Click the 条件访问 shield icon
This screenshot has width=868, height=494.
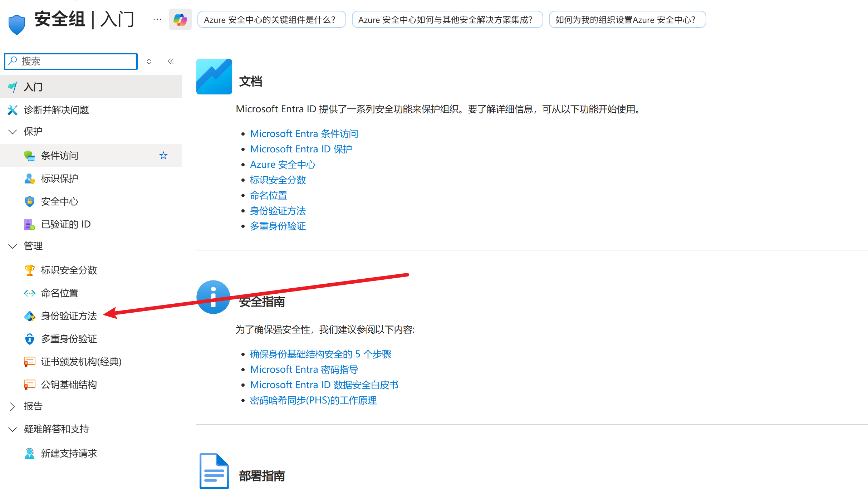click(29, 156)
